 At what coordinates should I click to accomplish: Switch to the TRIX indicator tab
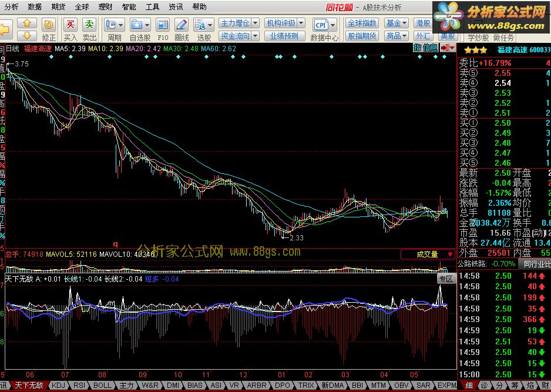click(x=305, y=386)
